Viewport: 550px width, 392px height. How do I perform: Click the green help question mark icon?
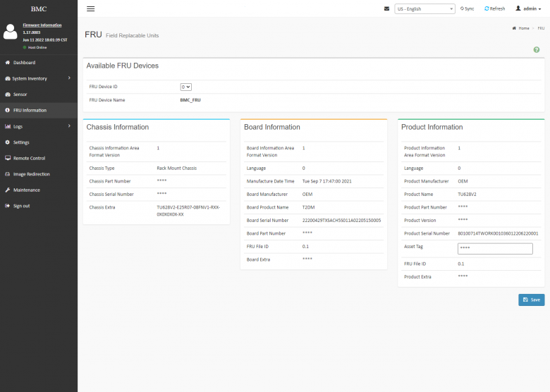click(x=537, y=50)
